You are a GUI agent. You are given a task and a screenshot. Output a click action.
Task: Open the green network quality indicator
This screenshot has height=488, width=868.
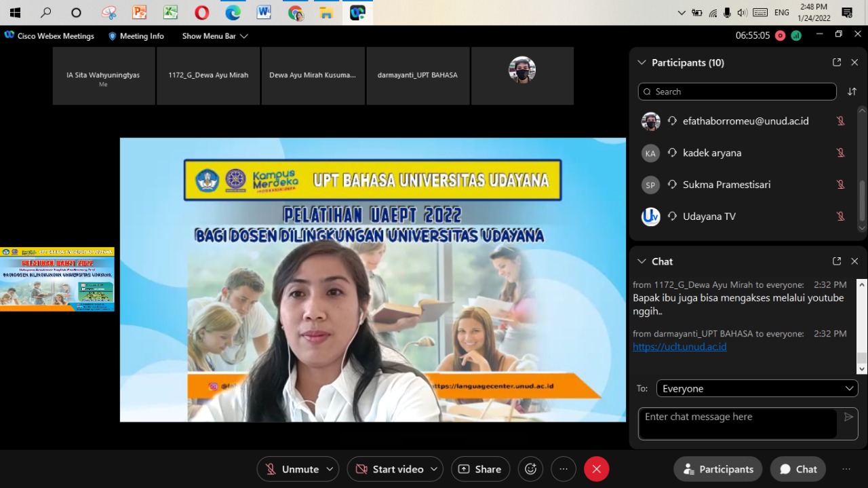click(x=796, y=36)
